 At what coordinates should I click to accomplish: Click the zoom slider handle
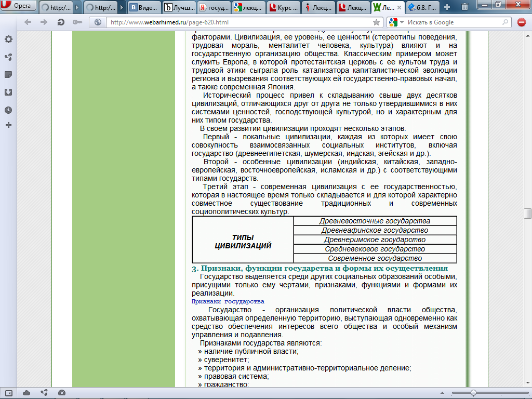473,393
